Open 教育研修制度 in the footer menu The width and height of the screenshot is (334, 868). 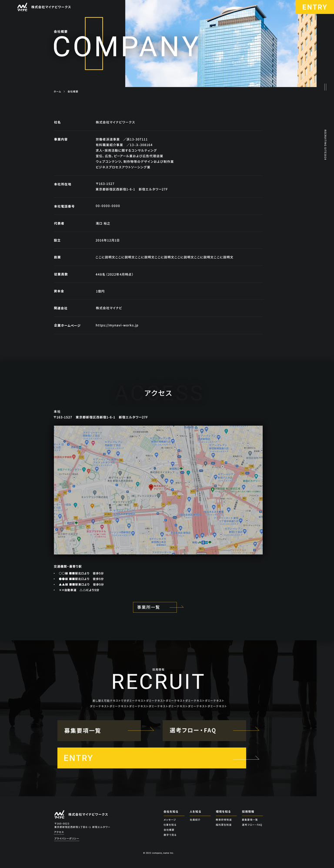click(x=224, y=820)
